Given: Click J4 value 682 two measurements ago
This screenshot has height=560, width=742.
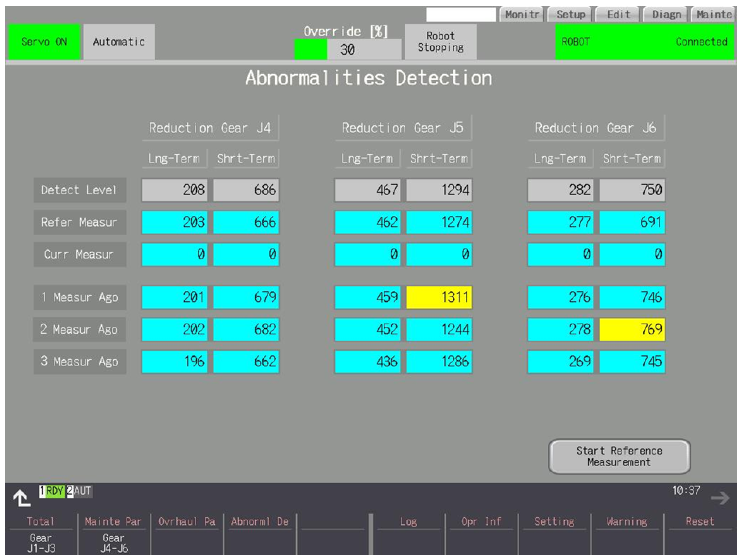Looking at the screenshot, I should tap(246, 329).
